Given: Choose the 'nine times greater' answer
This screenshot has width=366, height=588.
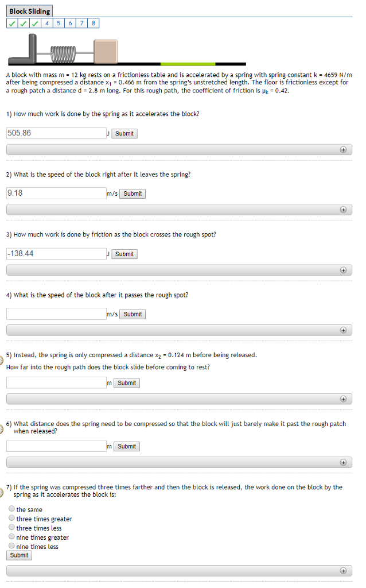Looking at the screenshot, I should click(x=11, y=537).
